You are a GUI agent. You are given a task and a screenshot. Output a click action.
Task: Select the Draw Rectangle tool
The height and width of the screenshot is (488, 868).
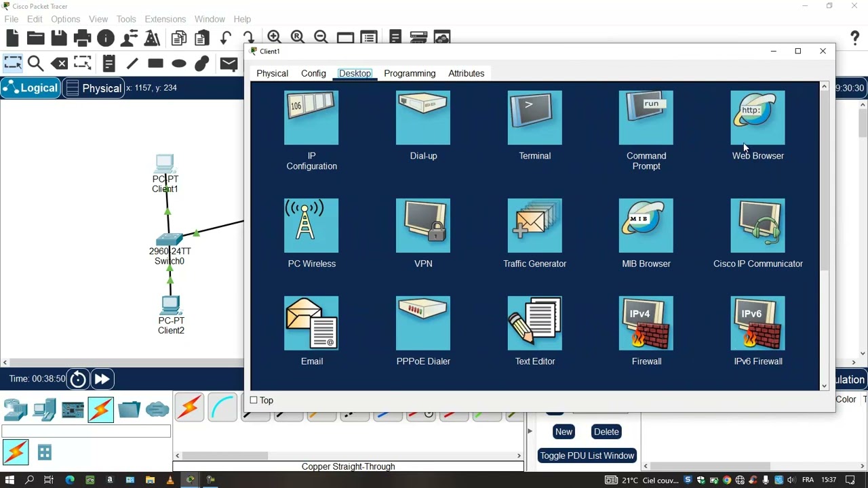[155, 64]
